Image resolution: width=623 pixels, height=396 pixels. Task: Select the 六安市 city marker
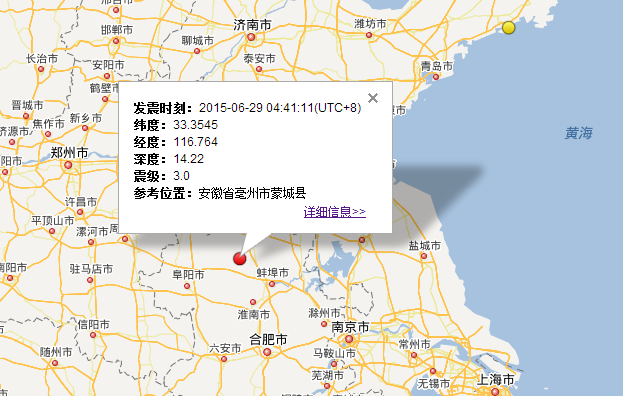(224, 359)
